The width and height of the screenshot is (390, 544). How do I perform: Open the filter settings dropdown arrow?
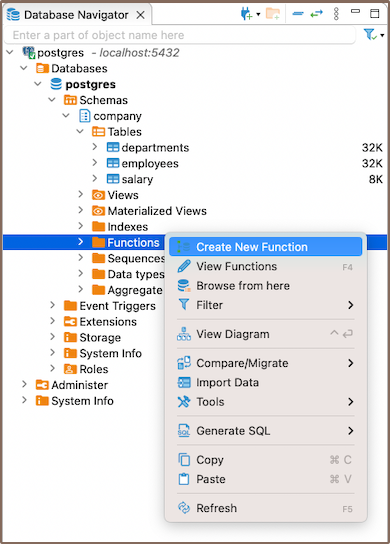(382, 35)
